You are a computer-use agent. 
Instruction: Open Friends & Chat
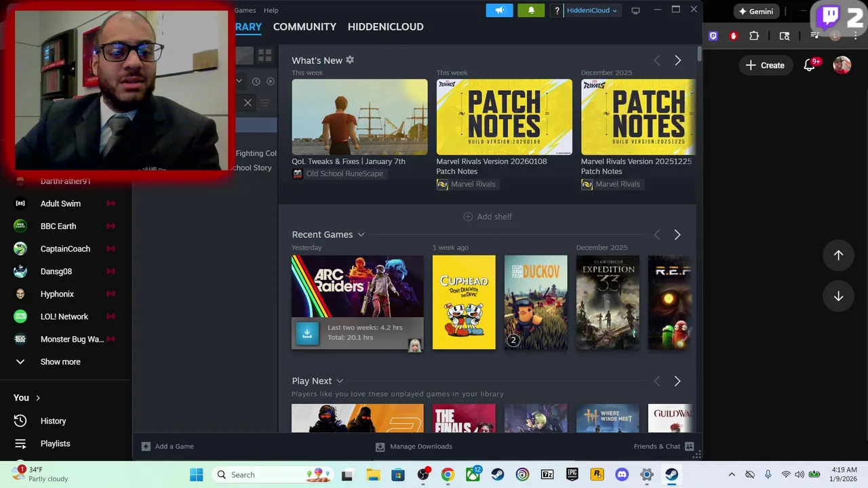(x=663, y=446)
